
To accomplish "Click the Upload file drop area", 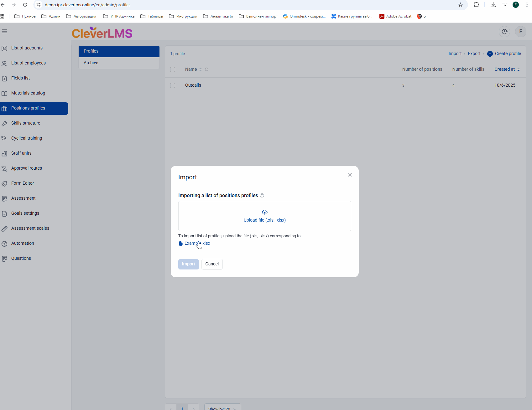I will pyautogui.click(x=265, y=216).
